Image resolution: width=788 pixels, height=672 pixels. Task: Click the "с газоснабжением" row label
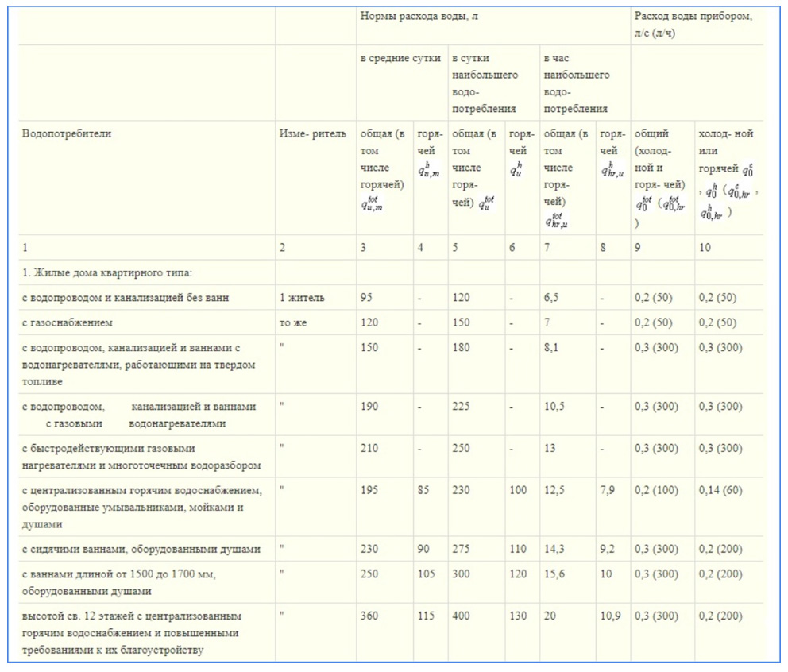pos(68,323)
